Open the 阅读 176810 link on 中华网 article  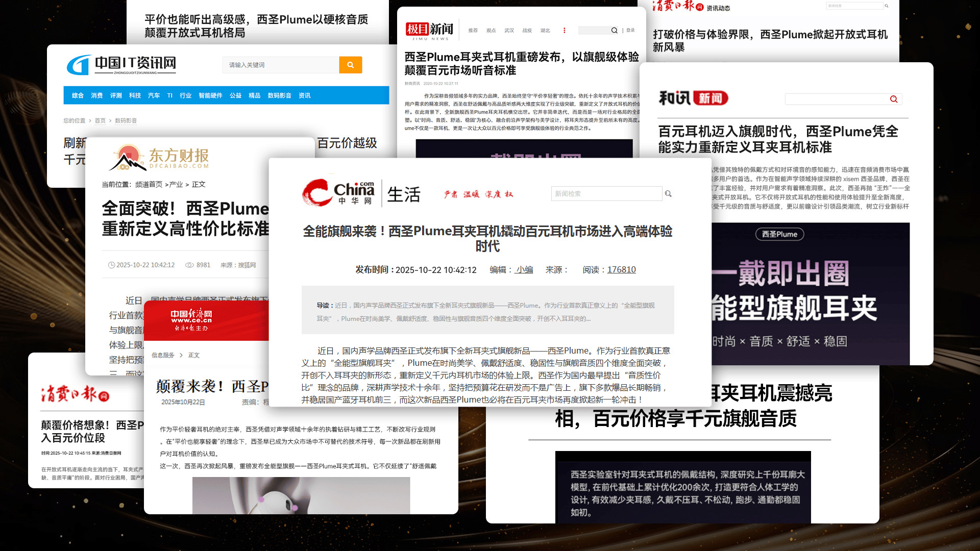click(x=622, y=269)
